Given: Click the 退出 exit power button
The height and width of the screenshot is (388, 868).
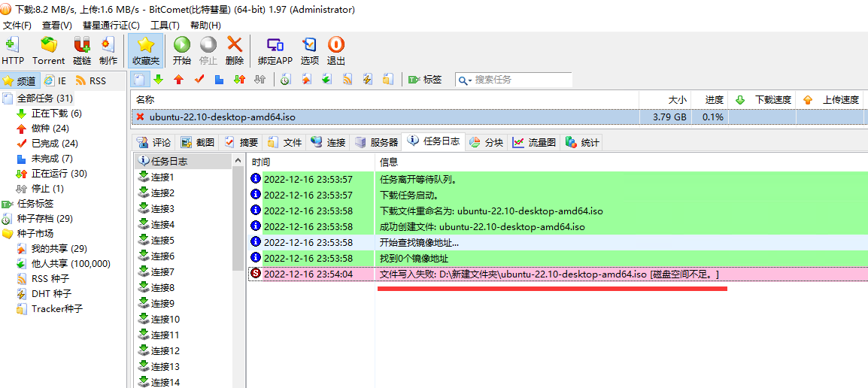Looking at the screenshot, I should (x=336, y=51).
